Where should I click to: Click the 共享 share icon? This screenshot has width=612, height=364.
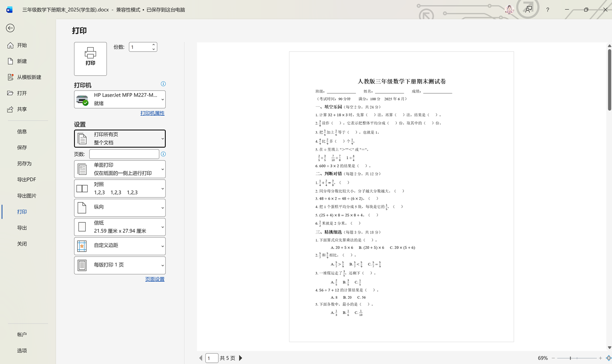pyautogui.click(x=10, y=109)
